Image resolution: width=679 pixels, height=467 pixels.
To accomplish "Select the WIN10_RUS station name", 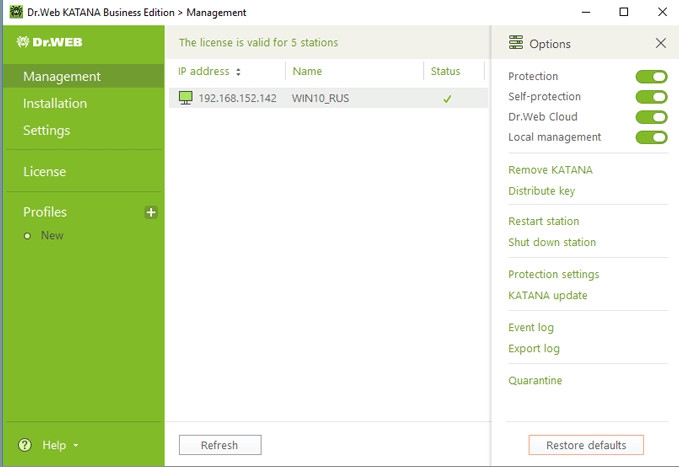I will coord(320,98).
